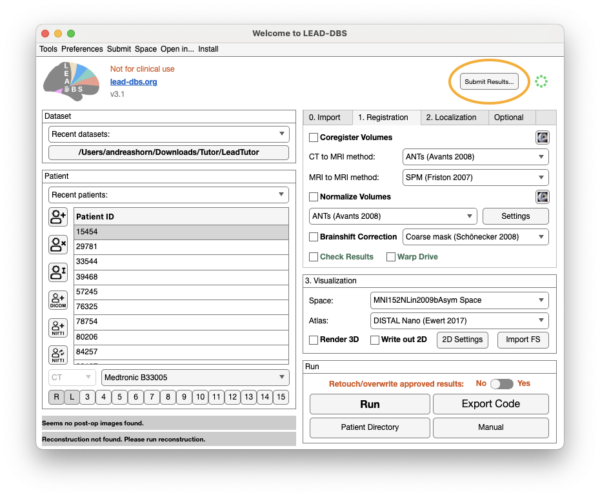Open MRI to MRI method dropdown

[x=475, y=178]
